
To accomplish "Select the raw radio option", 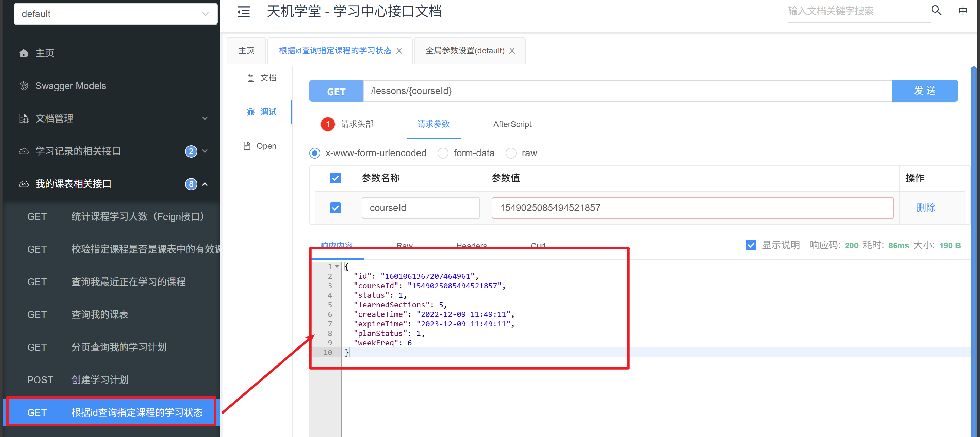I will (x=511, y=153).
